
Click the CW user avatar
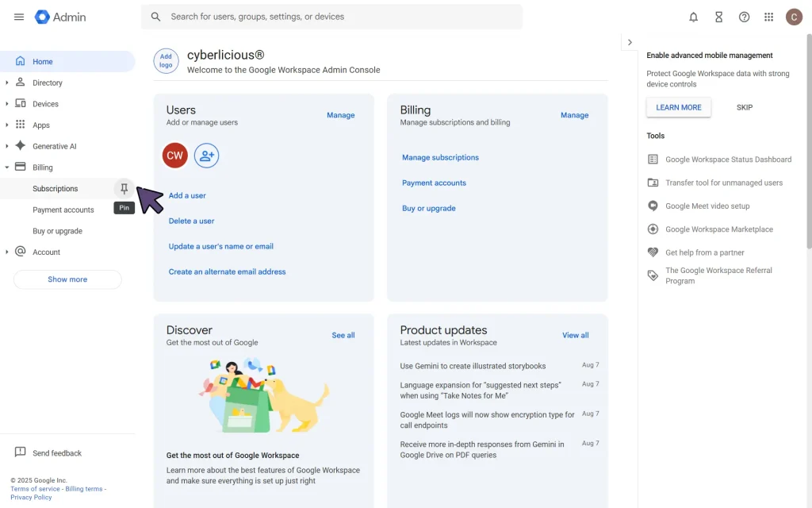click(175, 156)
